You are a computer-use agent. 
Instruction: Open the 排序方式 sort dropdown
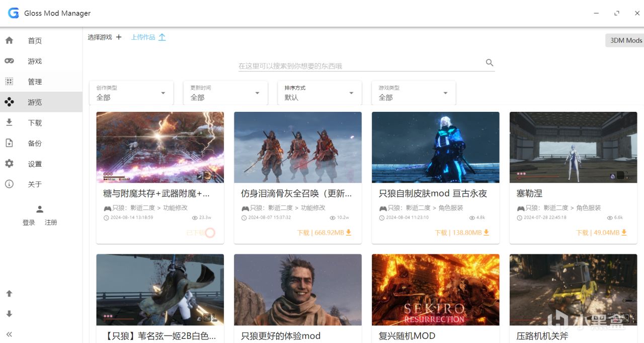319,93
